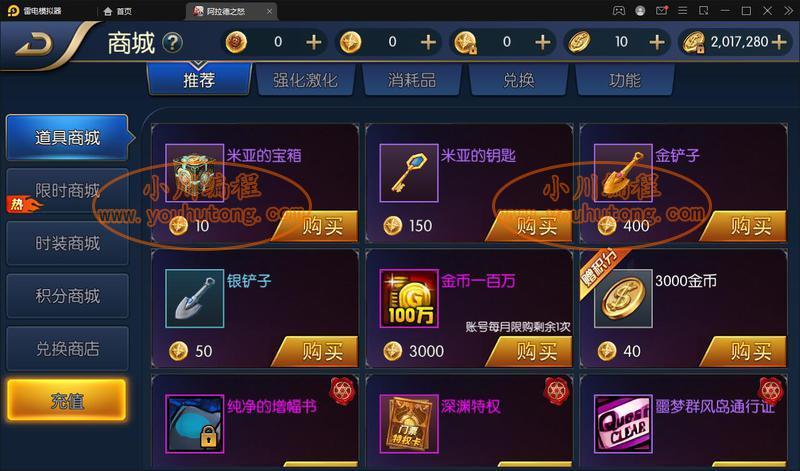Open the 时装商城 sidebar section
This screenshot has height=471, width=800.
67,243
